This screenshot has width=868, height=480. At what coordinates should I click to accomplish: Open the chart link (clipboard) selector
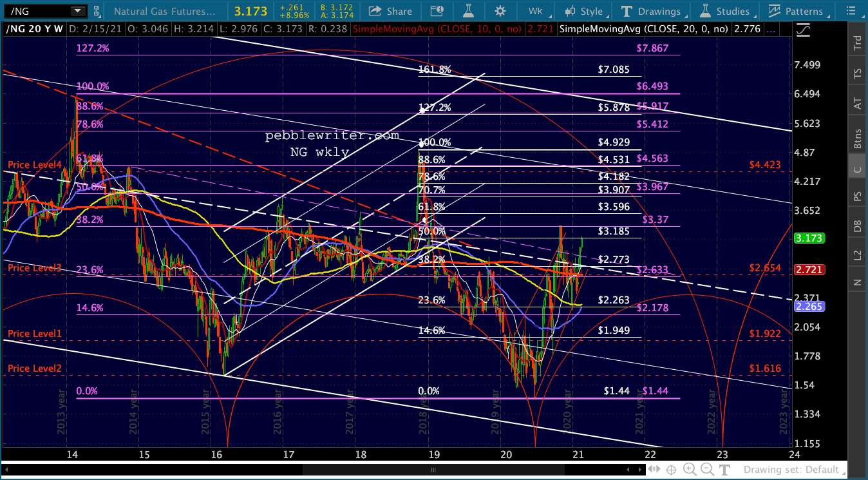tap(96, 11)
